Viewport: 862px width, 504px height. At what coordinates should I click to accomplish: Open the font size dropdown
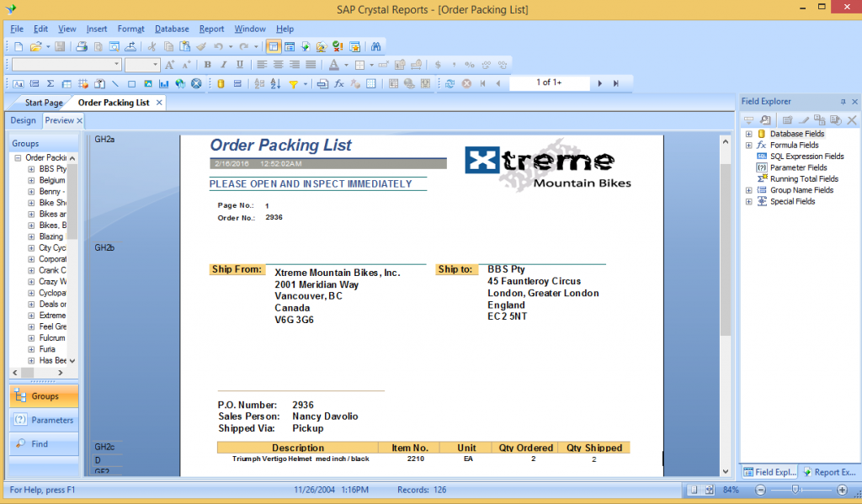click(x=155, y=65)
